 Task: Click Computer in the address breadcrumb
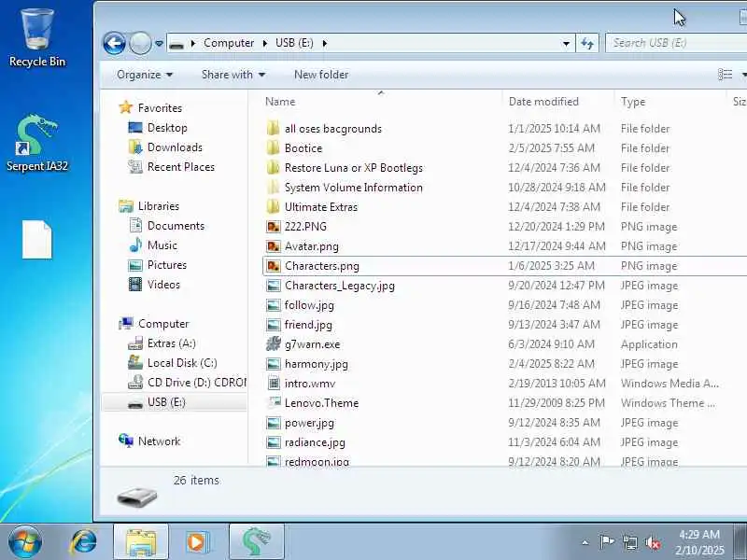pos(229,43)
